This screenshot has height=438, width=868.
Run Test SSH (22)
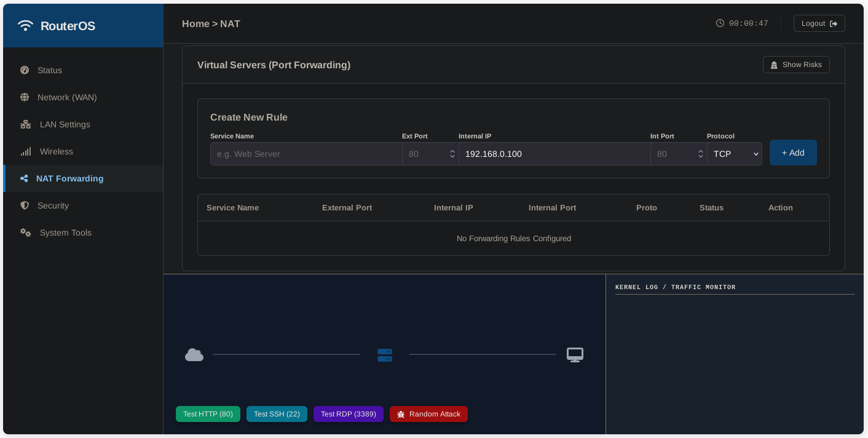click(x=277, y=414)
